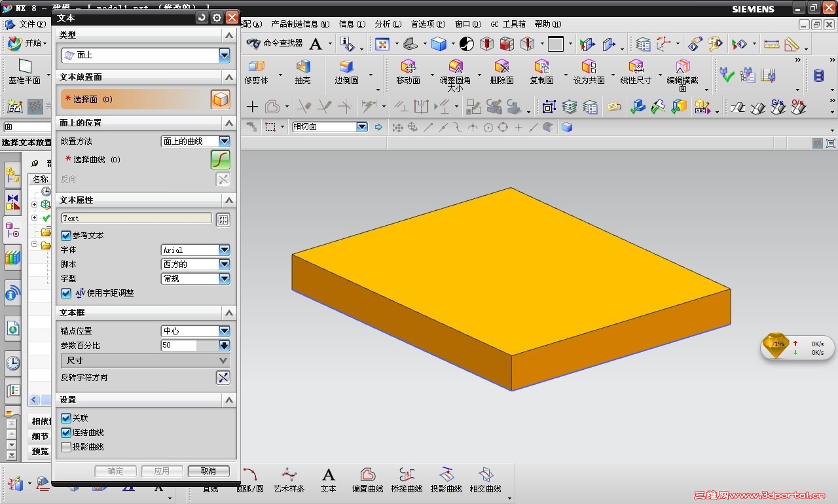Open the 文本 dialog settings gear
Image resolution: width=838 pixels, height=504 pixels.
(217, 18)
